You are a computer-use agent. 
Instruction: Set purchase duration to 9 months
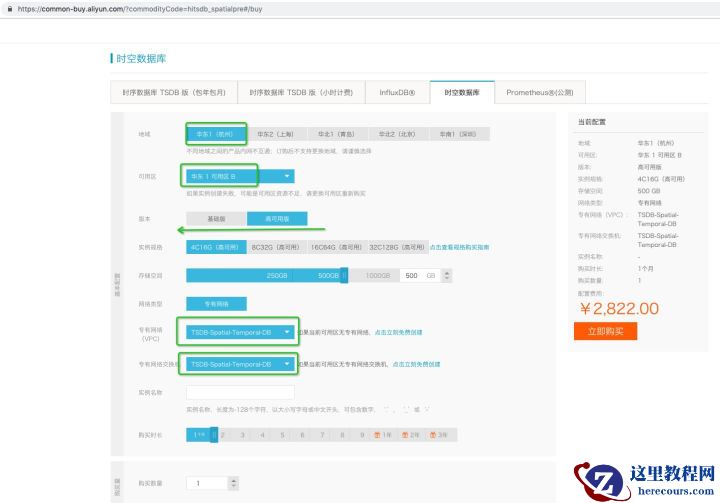coord(362,435)
